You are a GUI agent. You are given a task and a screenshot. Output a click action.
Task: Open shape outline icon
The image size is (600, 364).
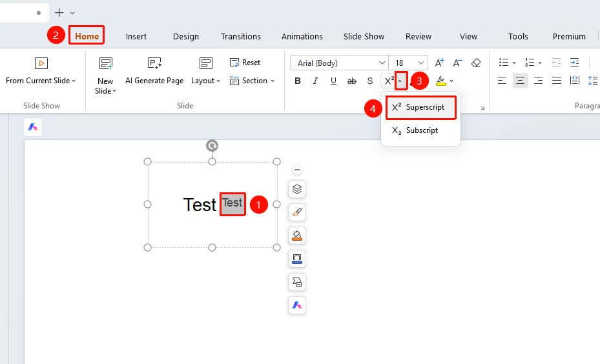[297, 259]
